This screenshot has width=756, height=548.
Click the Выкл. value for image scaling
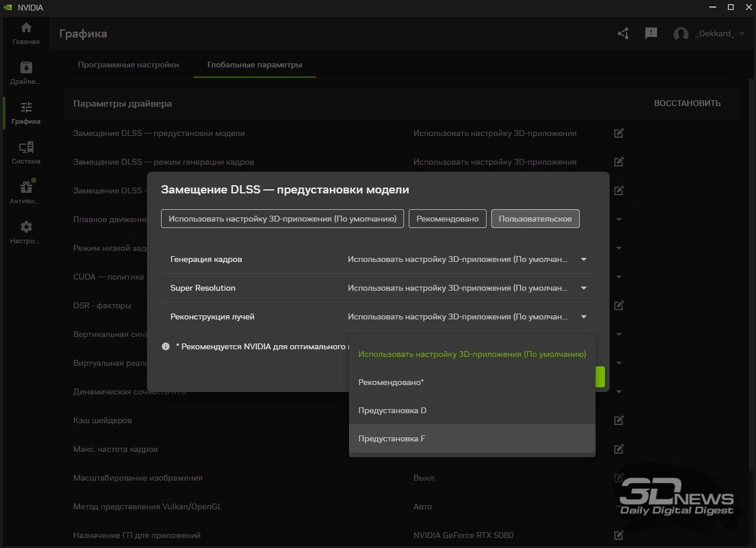pyautogui.click(x=425, y=478)
